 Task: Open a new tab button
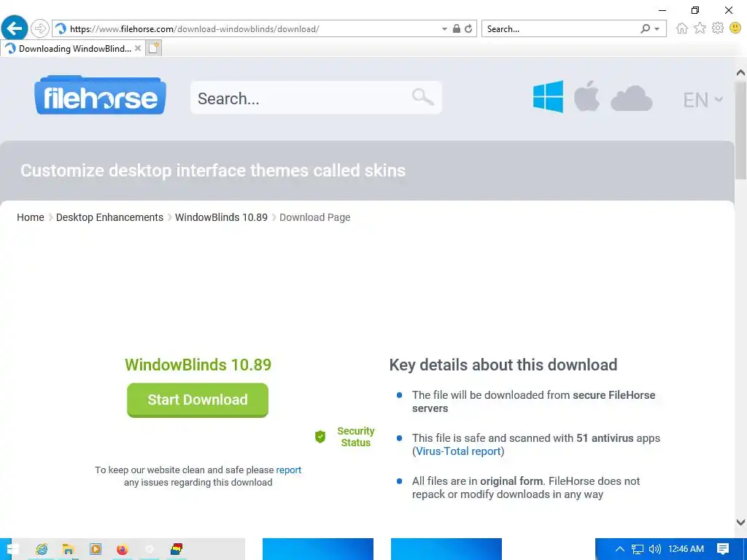pos(154,48)
